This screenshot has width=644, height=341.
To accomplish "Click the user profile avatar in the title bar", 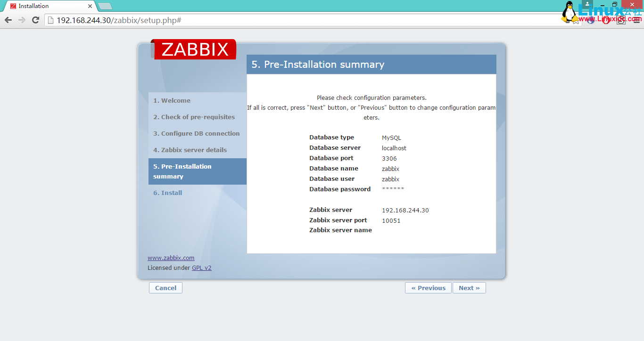I will pos(586,4).
